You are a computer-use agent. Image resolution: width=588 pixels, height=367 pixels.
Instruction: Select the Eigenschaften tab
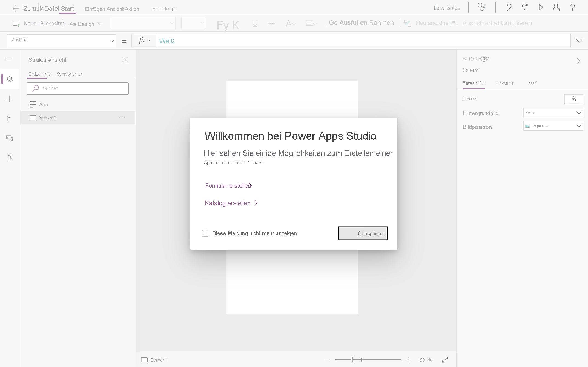coord(474,83)
